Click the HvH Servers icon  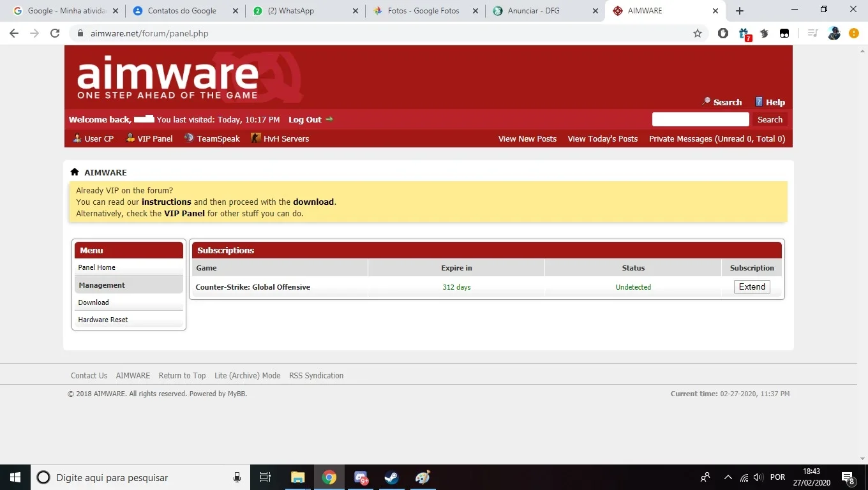pos(256,138)
